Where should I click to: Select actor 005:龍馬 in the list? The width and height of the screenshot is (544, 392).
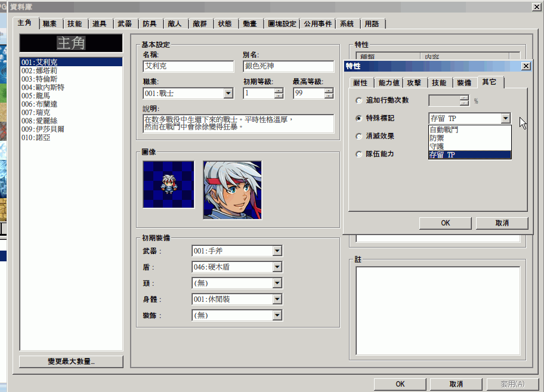pos(71,95)
